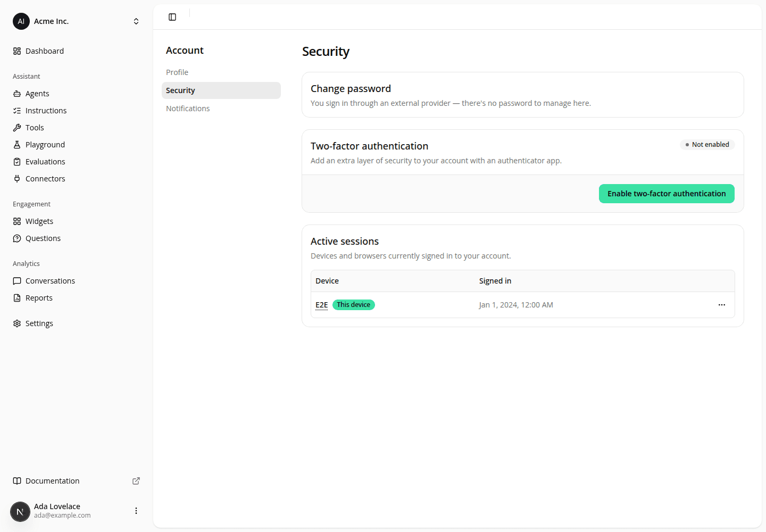Click the E2E device name

(322, 305)
